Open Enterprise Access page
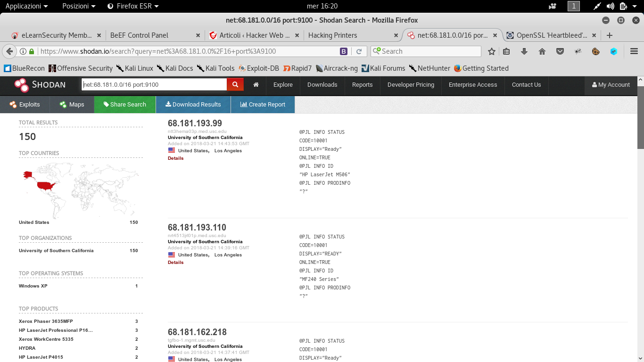The height and width of the screenshot is (362, 644). (x=473, y=85)
